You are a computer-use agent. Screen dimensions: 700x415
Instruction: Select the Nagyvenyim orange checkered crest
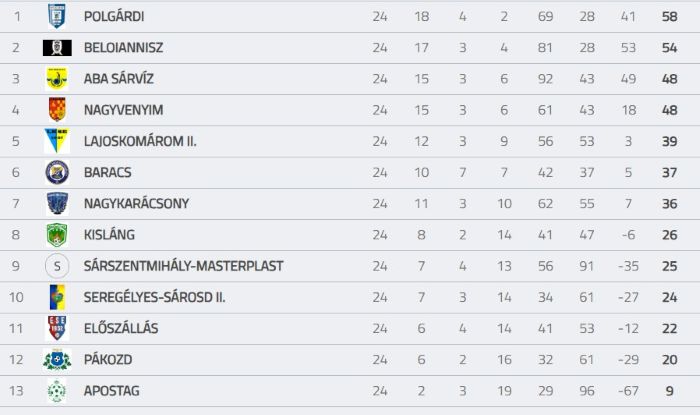point(57,110)
